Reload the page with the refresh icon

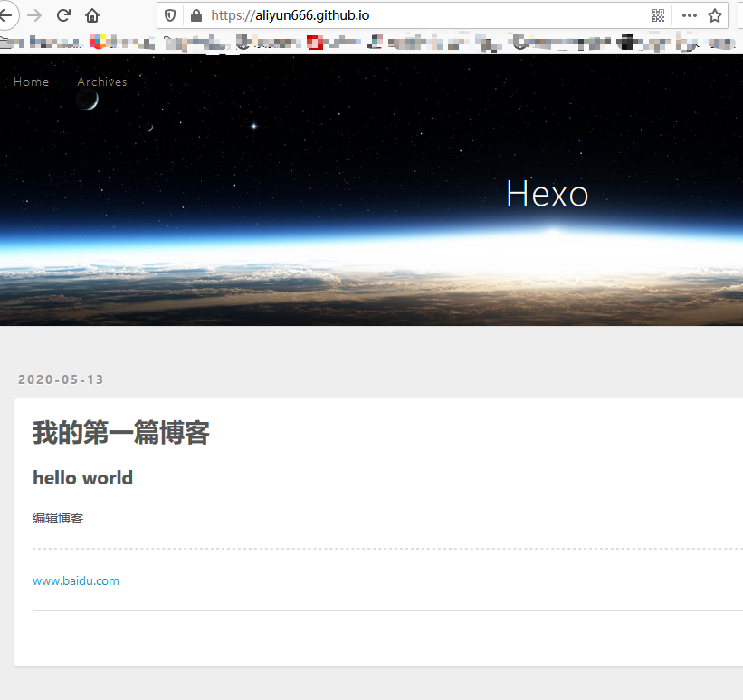point(63,15)
